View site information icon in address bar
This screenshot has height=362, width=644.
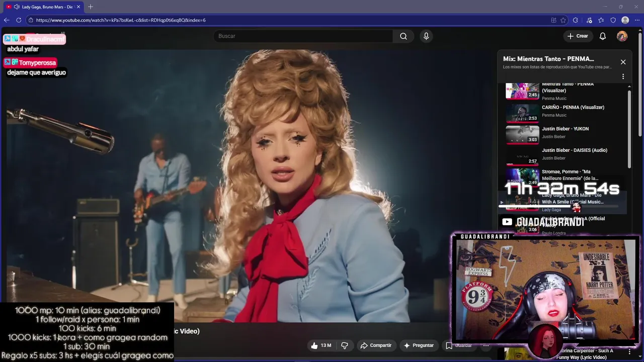(x=31, y=20)
